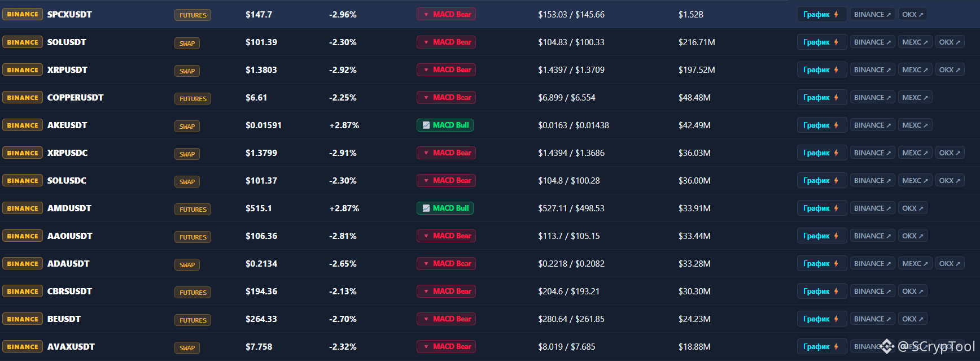
Task: Open SOLUSDC on MEXC exchange link
Action: point(915,180)
